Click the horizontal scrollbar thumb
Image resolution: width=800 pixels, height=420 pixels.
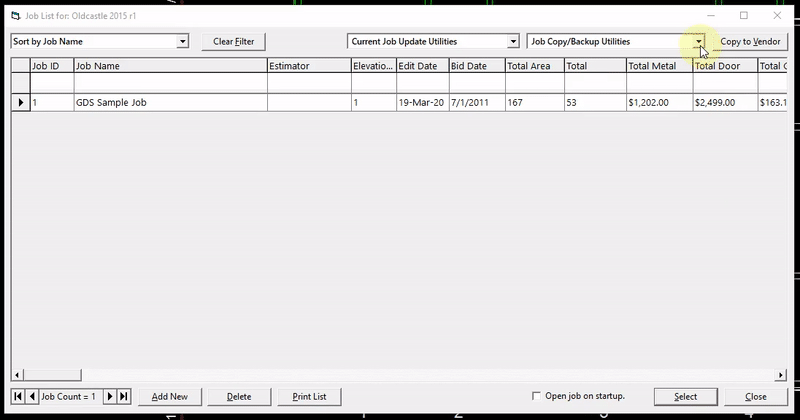coord(52,375)
